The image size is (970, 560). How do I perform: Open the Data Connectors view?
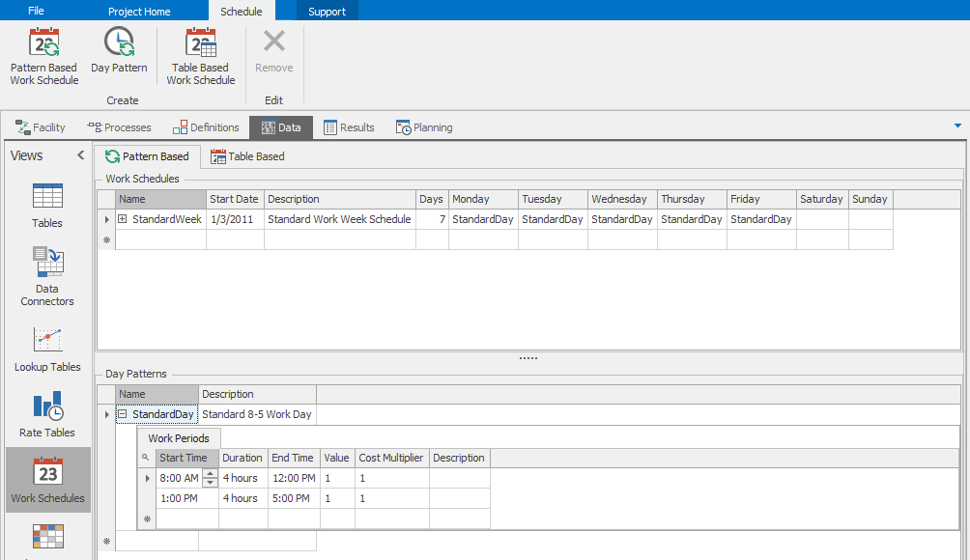click(x=47, y=276)
